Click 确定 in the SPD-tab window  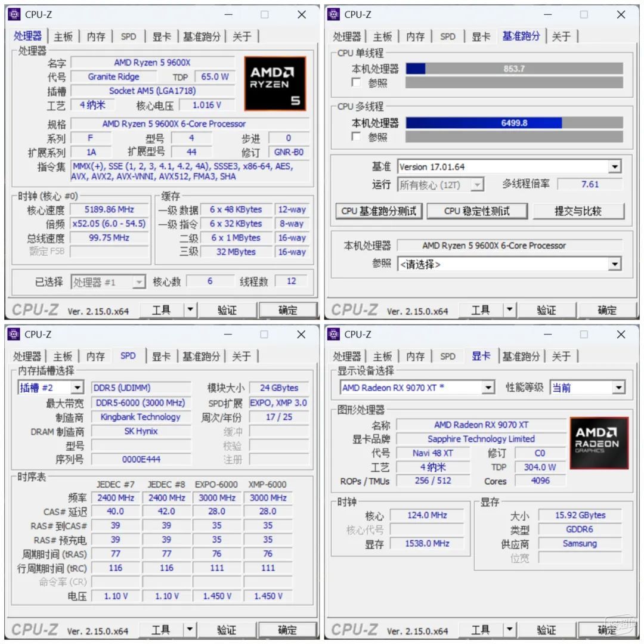pos(287,630)
